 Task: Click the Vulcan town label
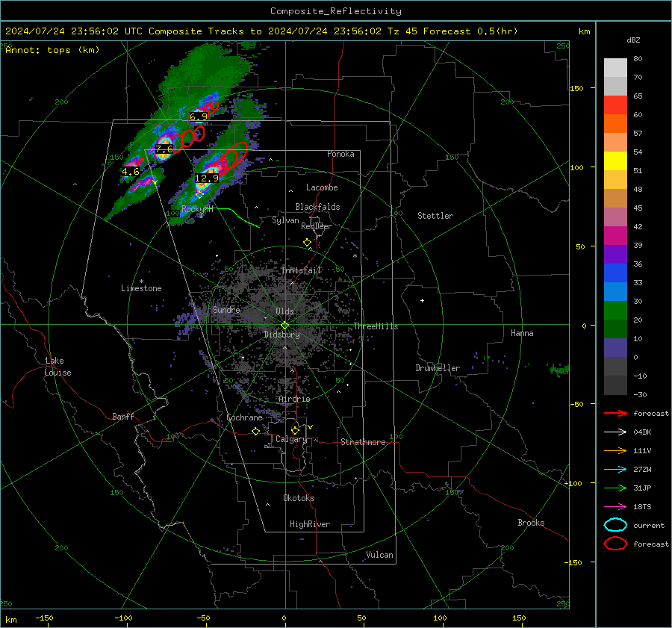click(x=379, y=555)
